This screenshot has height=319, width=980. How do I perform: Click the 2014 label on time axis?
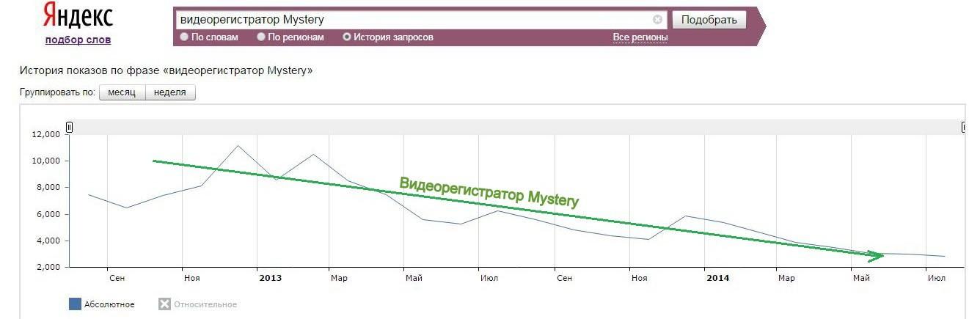717,279
